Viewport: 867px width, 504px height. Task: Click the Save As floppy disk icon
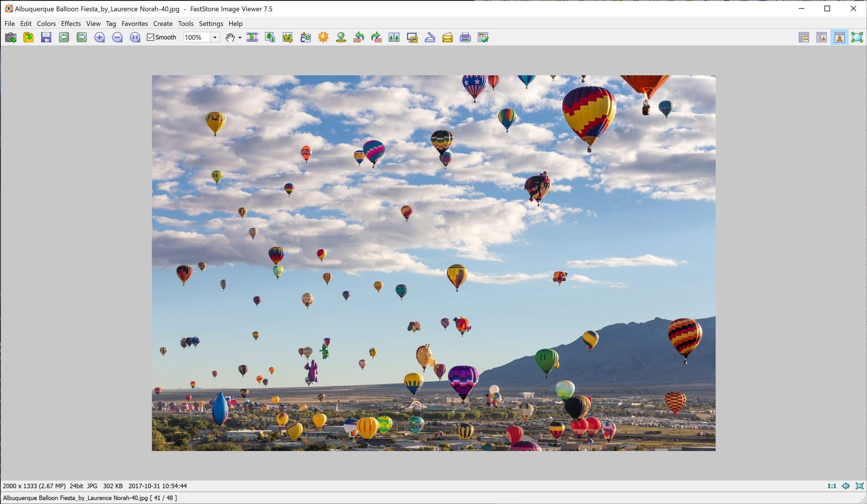pos(46,38)
